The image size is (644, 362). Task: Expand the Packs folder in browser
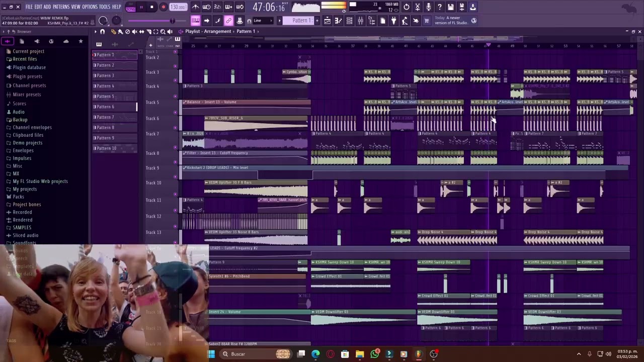pyautogui.click(x=18, y=197)
